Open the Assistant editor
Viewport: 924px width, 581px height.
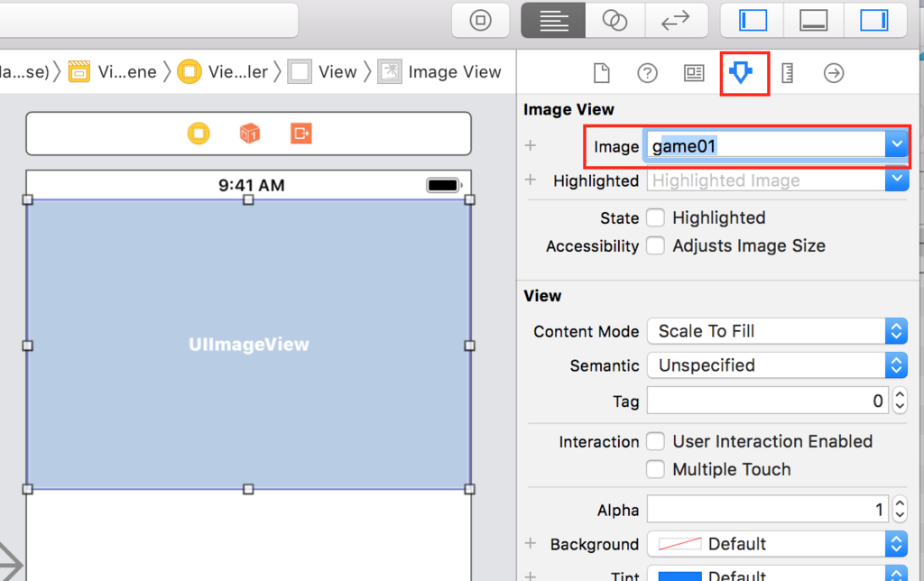click(x=614, y=21)
